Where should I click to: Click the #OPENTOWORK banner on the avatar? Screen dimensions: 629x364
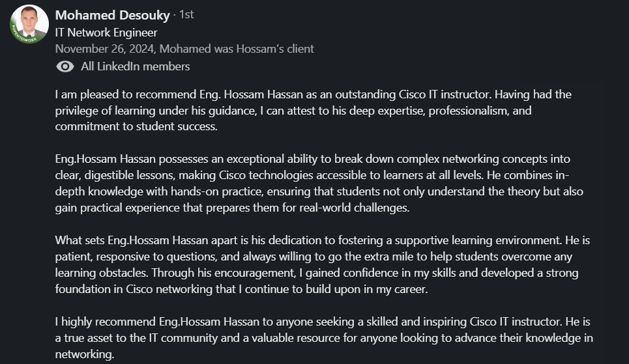pyautogui.click(x=23, y=35)
